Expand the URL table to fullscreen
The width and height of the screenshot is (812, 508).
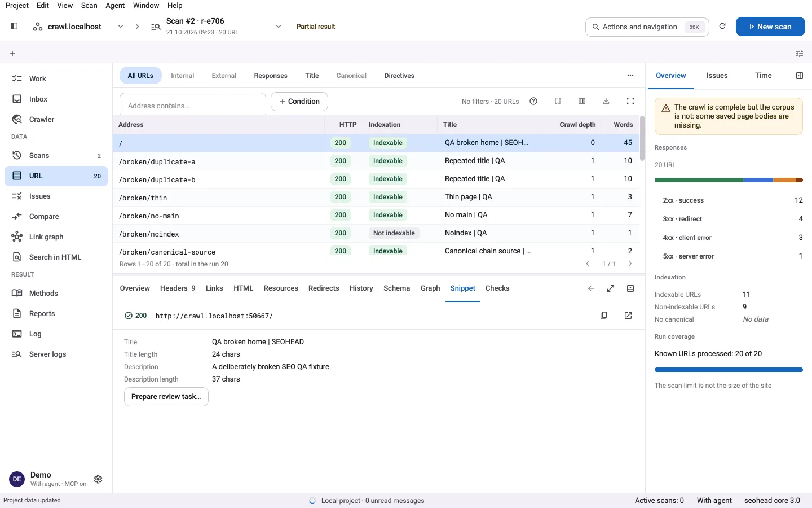click(x=630, y=101)
